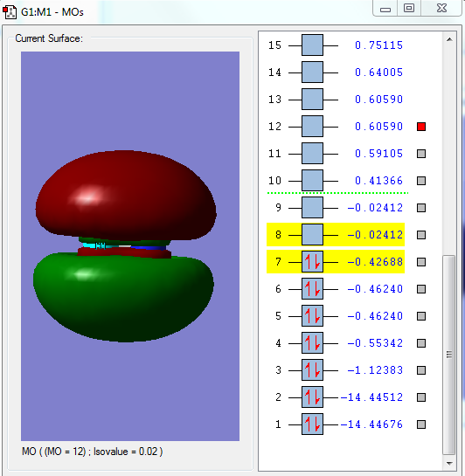Click the scroll down arrow of orbital list
Screen dimensions: 465x476
pyautogui.click(x=449, y=463)
